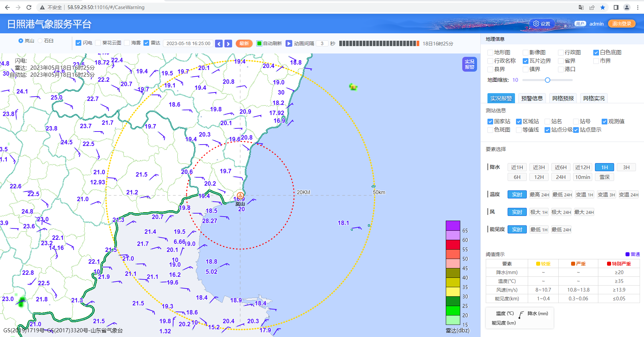Open the page translate icon
The image size is (644, 337).
581,7
